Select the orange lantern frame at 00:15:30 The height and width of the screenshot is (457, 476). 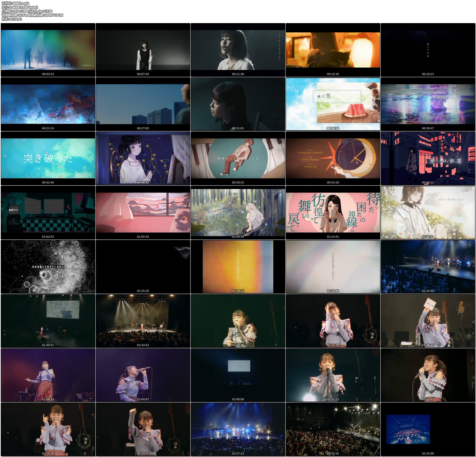tap(333, 50)
